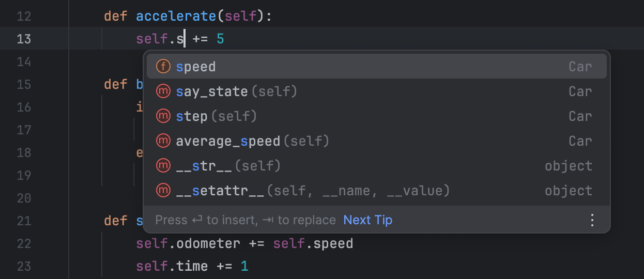Click the Next Tip link
The width and height of the screenshot is (644, 279).
[367, 220]
